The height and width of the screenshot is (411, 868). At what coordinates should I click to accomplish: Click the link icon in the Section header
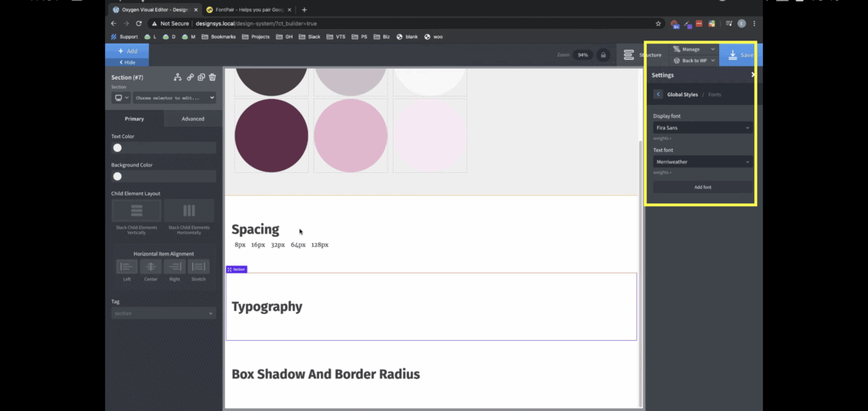click(x=190, y=77)
